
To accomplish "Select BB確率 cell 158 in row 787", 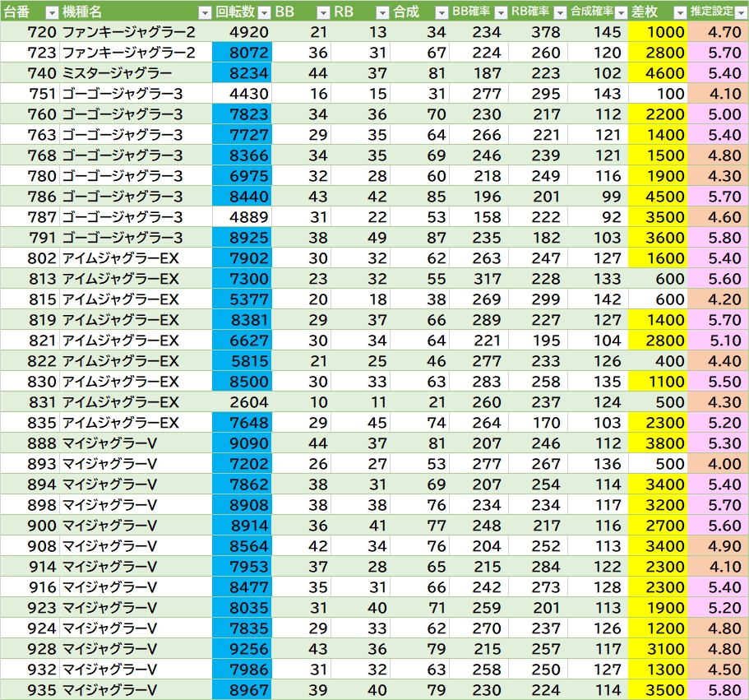I will point(479,217).
